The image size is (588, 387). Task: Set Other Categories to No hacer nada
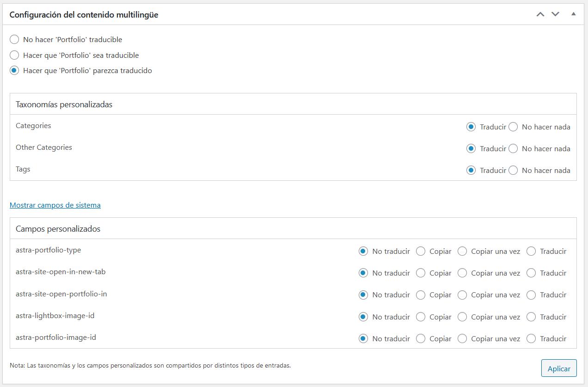click(513, 148)
